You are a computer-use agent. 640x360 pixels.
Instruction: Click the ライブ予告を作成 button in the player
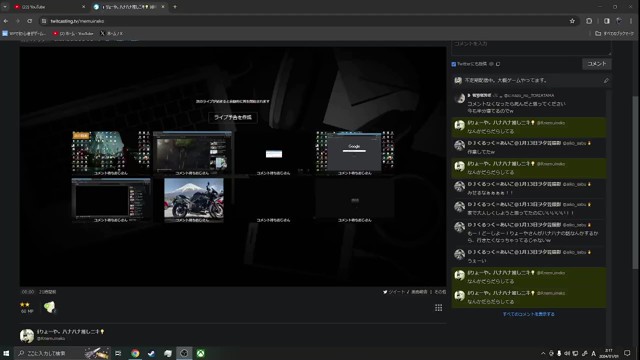[x=233, y=117]
